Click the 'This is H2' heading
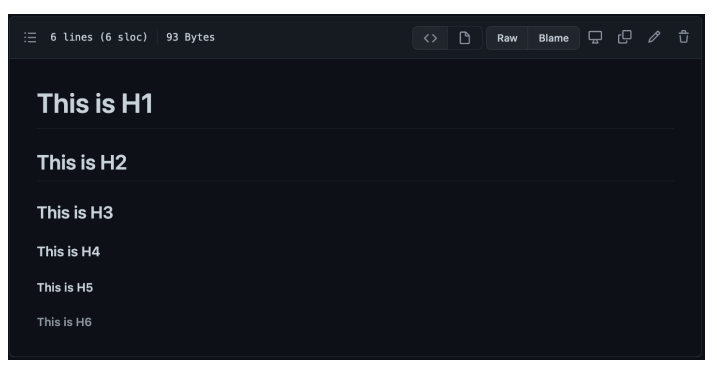The height and width of the screenshot is (372, 717). coord(82,163)
